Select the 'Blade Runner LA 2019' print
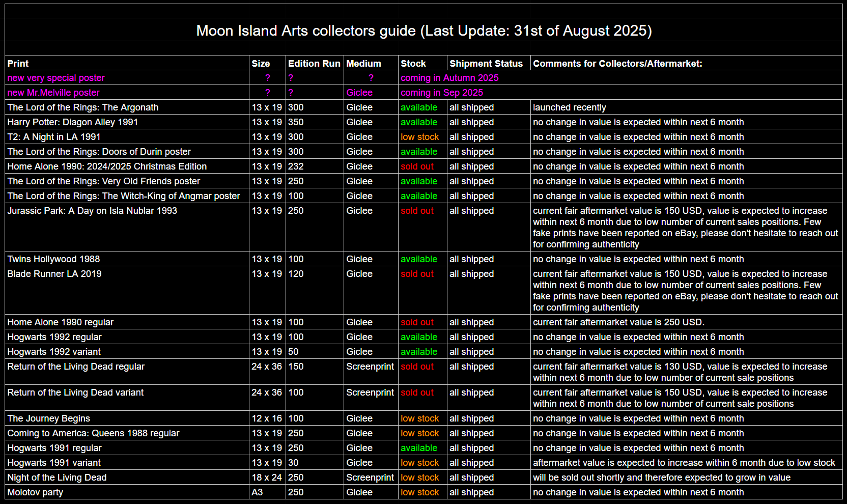Viewport: 847px width, 504px height. pos(54,274)
